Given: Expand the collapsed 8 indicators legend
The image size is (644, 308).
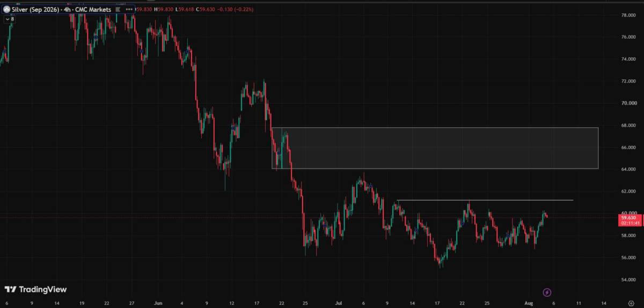Looking at the screenshot, I should tap(10, 19).
